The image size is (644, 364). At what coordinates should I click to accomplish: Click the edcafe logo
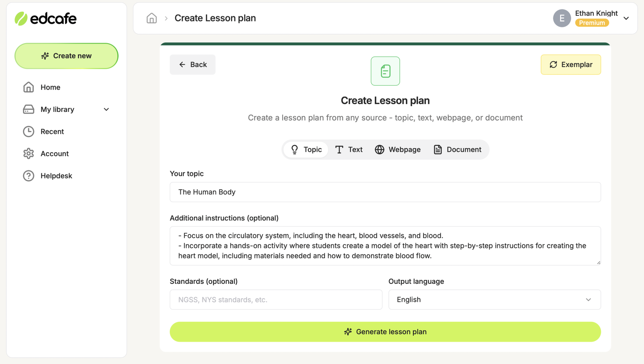point(45,18)
